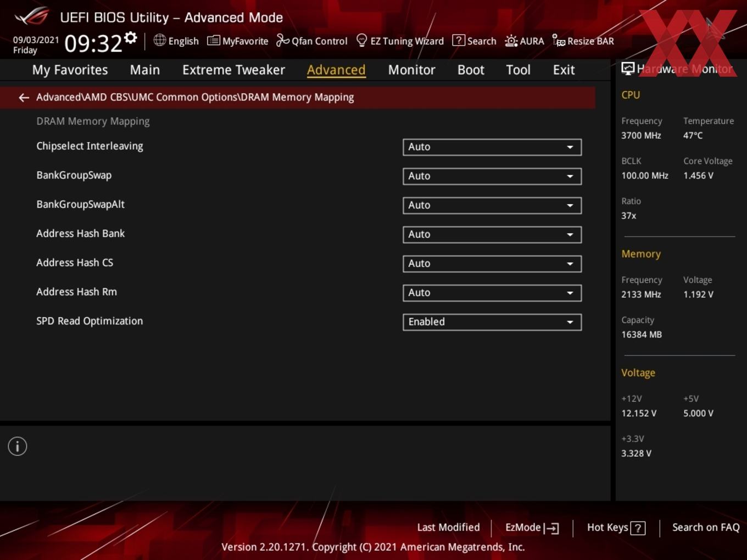Open the SPD Read Optimization dropdown

(x=492, y=322)
